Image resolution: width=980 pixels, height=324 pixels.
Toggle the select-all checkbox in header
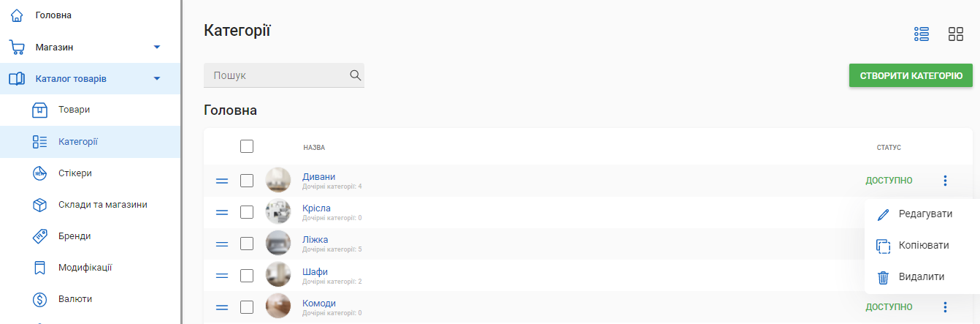click(x=247, y=146)
